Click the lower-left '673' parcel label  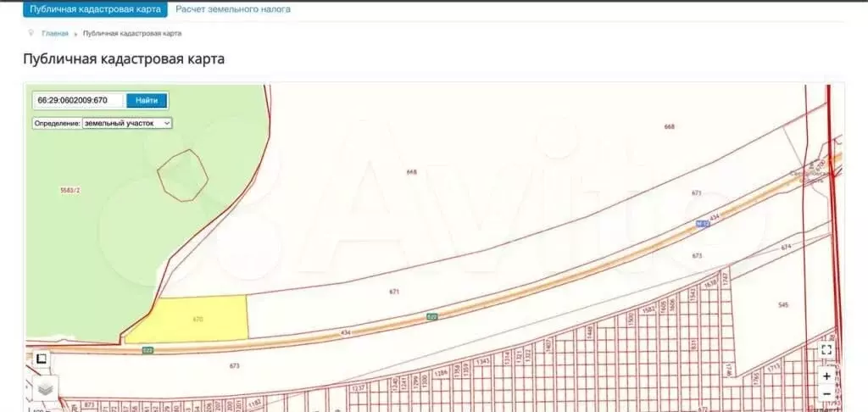234,365
